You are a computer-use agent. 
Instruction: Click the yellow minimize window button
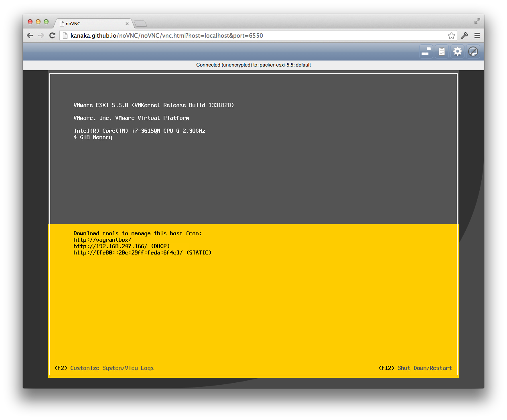[x=38, y=22]
